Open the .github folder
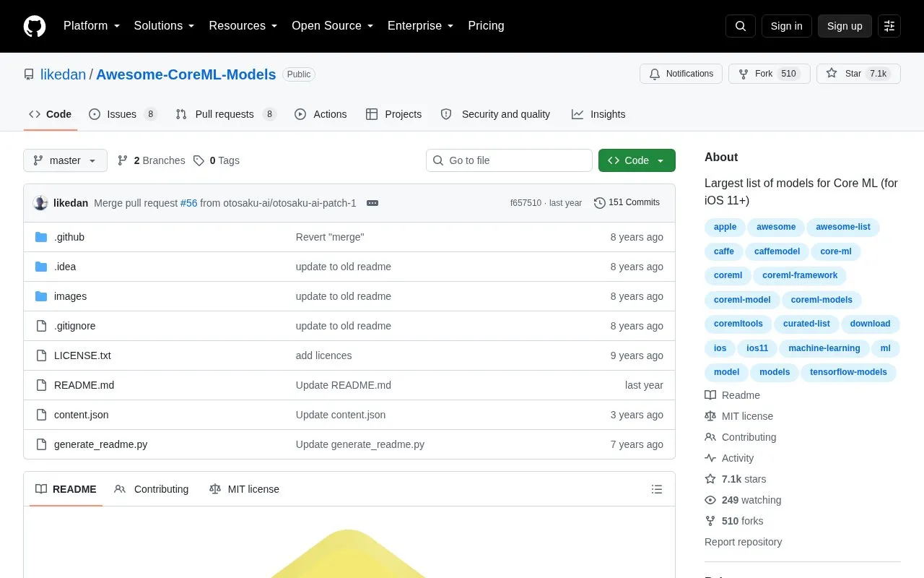Viewport: 924px width, 578px height. [x=69, y=237]
